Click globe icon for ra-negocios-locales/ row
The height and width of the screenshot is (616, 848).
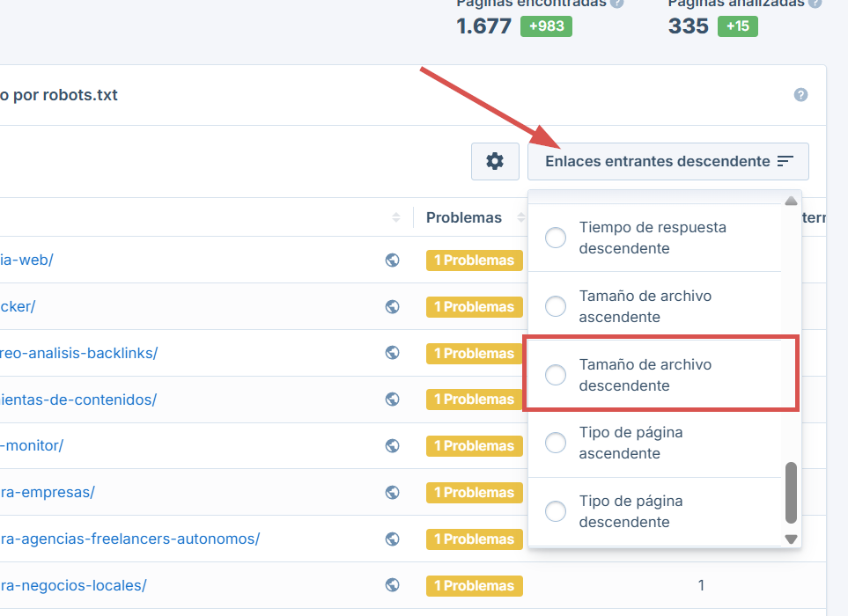tap(393, 585)
